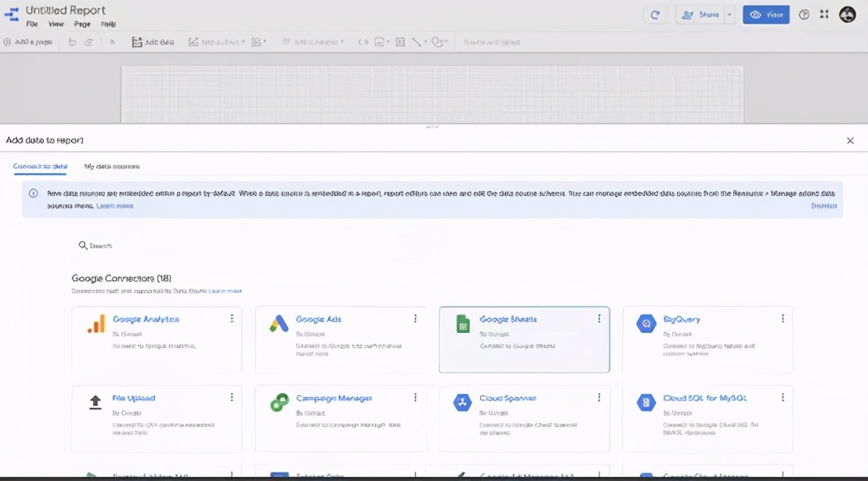Open the Help menu
This screenshot has width=868, height=481.
point(108,24)
